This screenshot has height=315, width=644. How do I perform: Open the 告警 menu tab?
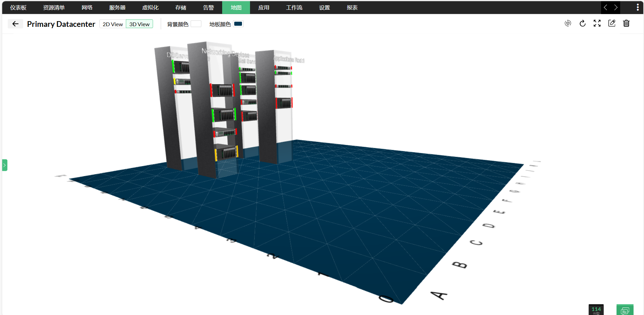click(x=208, y=7)
